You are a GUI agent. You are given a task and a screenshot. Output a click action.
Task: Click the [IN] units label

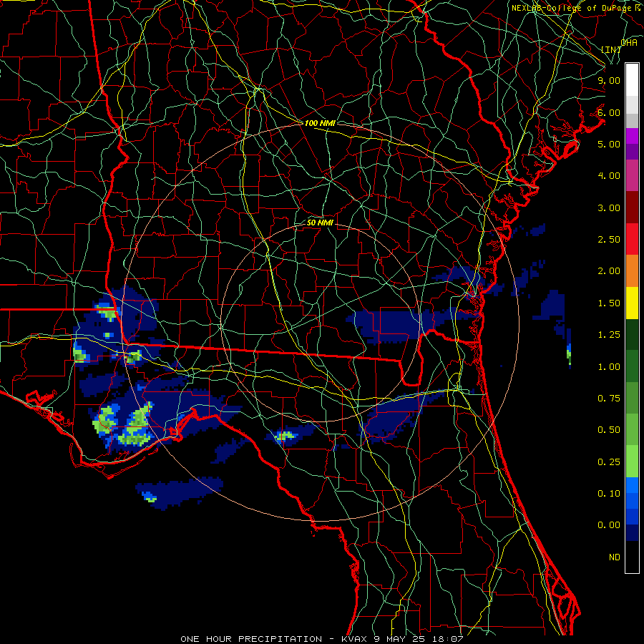(x=611, y=49)
